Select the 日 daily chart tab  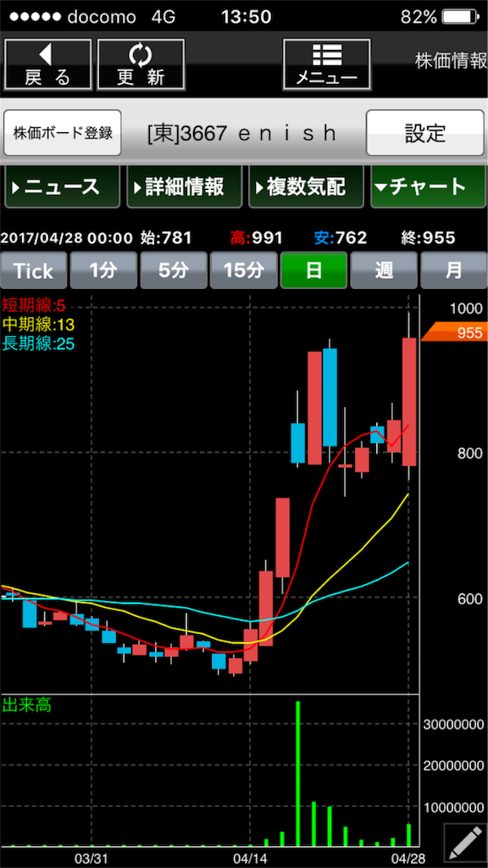click(313, 270)
